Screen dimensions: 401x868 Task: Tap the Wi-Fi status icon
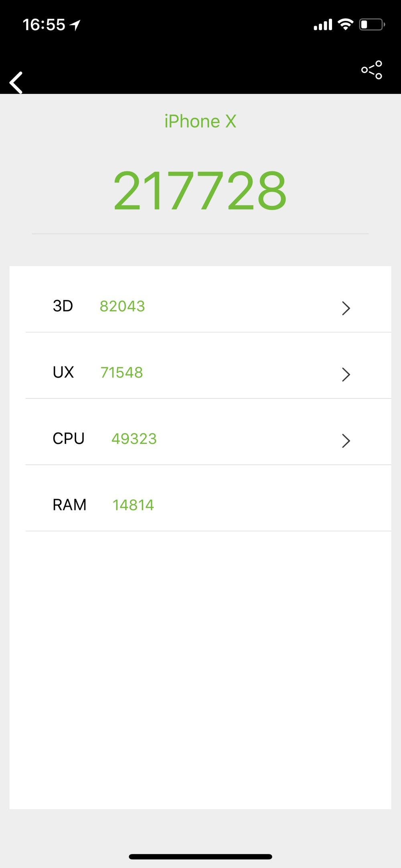coord(345,24)
